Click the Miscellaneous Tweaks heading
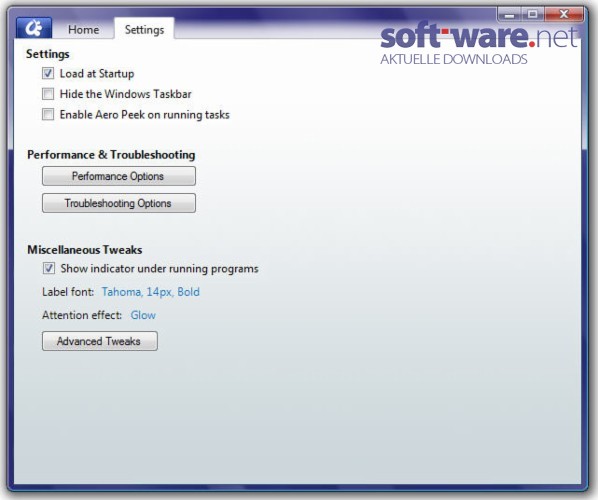 point(85,250)
